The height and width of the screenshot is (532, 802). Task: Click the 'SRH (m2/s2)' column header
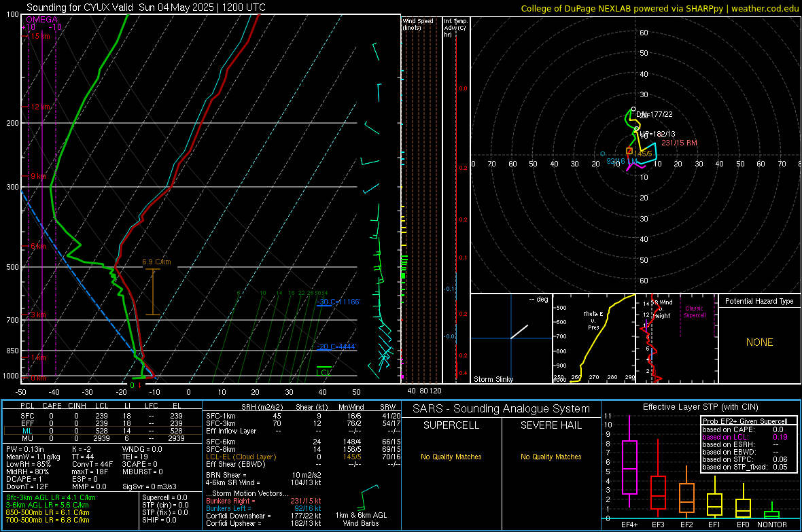(x=262, y=407)
